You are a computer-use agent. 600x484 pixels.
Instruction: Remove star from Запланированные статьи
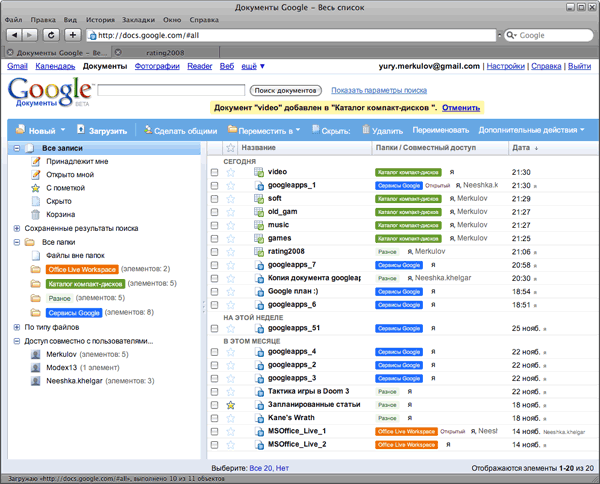230,405
